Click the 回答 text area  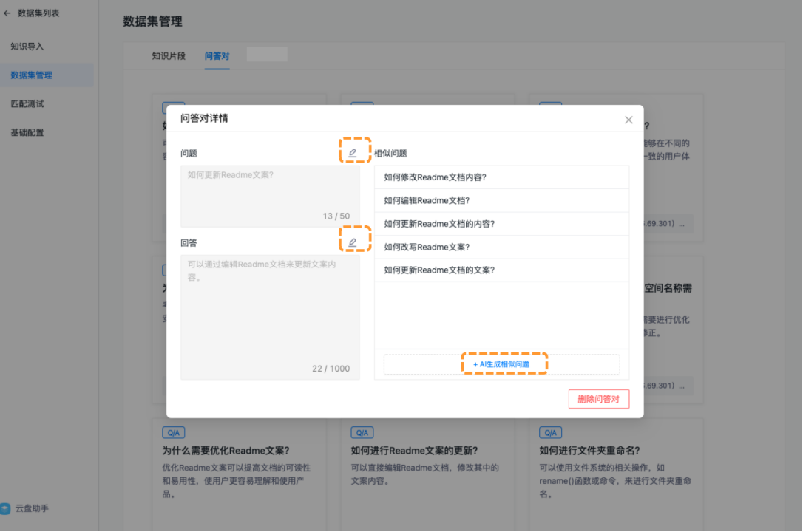270,316
